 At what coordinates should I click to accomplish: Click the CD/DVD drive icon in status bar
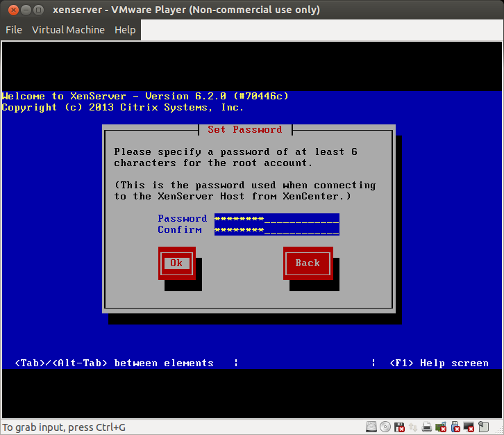385,427
